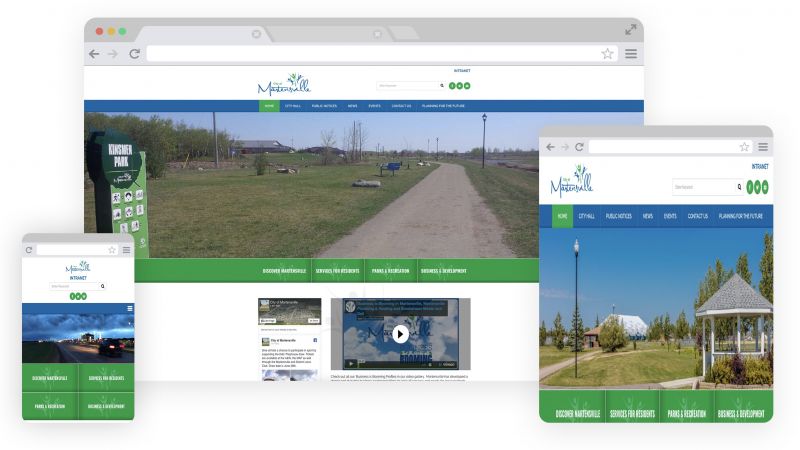
Task: Click the bookmark star in the tablet browser
Action: 744,147
